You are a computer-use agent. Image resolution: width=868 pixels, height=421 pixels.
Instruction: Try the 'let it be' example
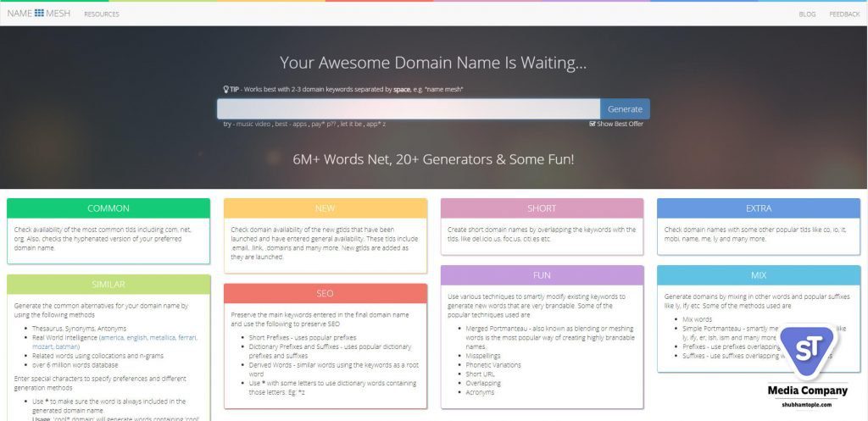tap(352, 124)
